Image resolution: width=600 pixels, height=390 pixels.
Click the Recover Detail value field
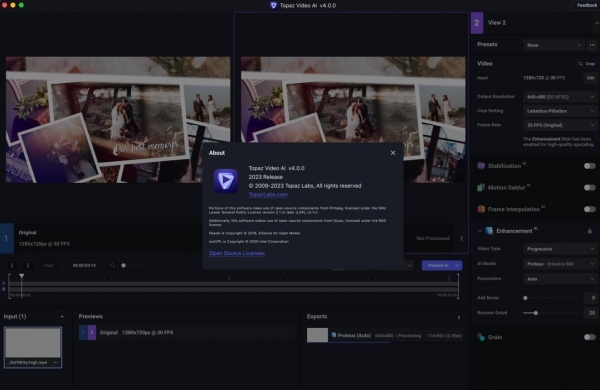(590, 313)
